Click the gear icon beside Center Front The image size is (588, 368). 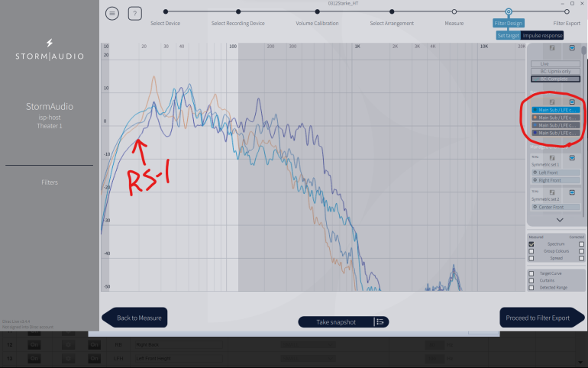coord(535,207)
